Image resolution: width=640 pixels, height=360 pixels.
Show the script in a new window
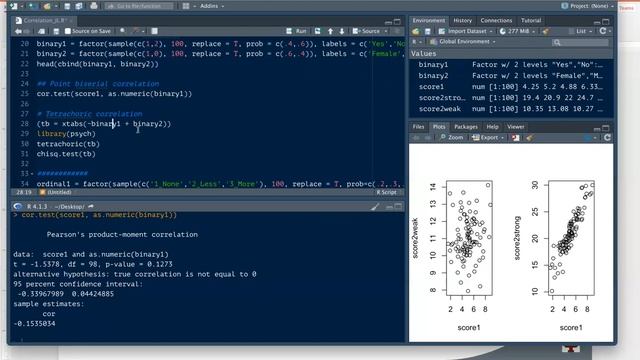pyautogui.click(x=41, y=31)
